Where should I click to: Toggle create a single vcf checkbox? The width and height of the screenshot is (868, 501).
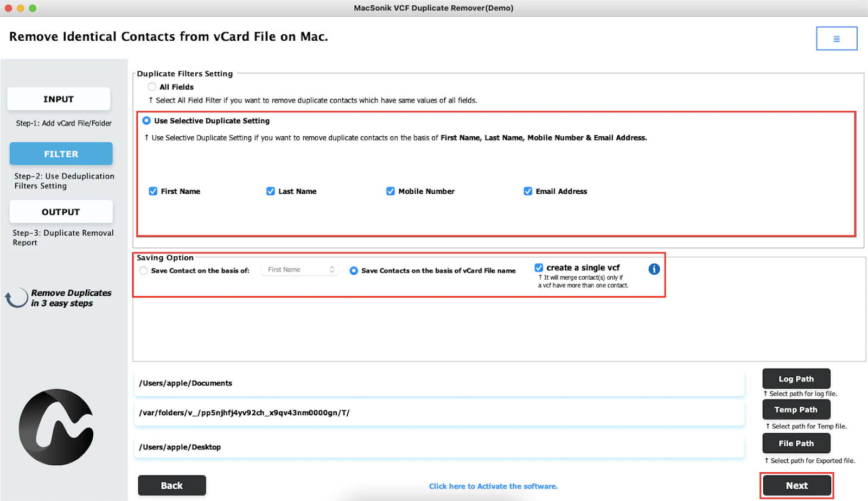coord(539,268)
